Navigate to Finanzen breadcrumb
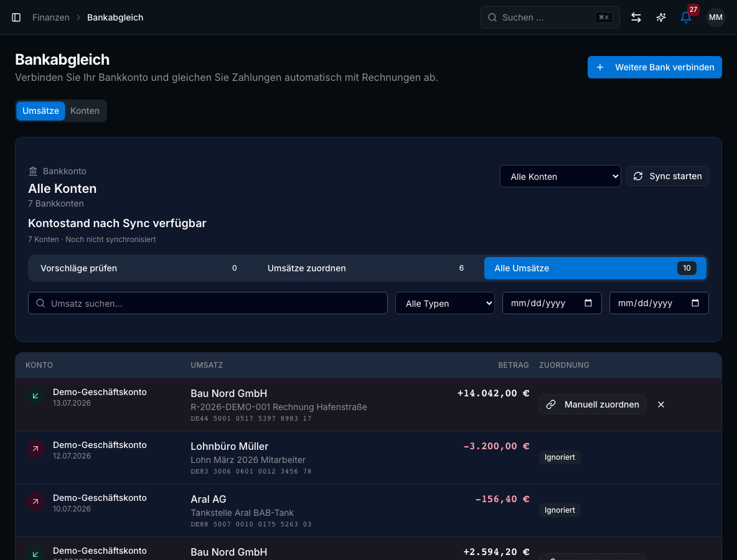This screenshot has width=737, height=560. [x=51, y=17]
